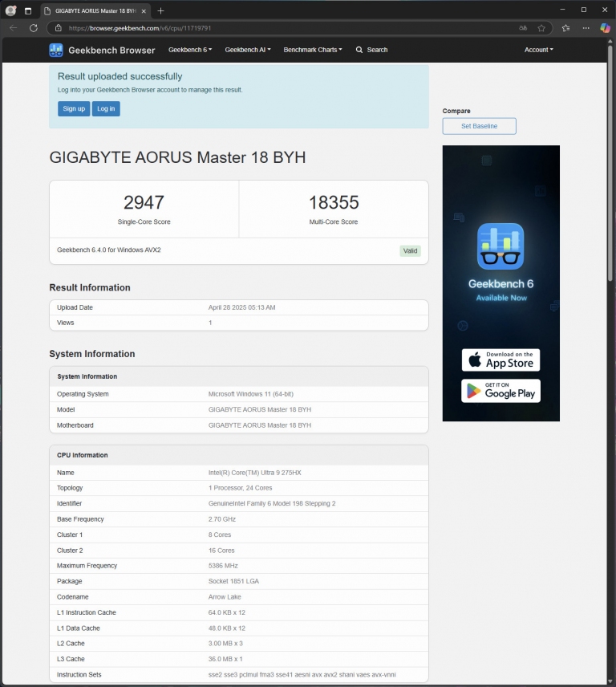Click the Valid status badge
The height and width of the screenshot is (687, 616).
tap(410, 251)
